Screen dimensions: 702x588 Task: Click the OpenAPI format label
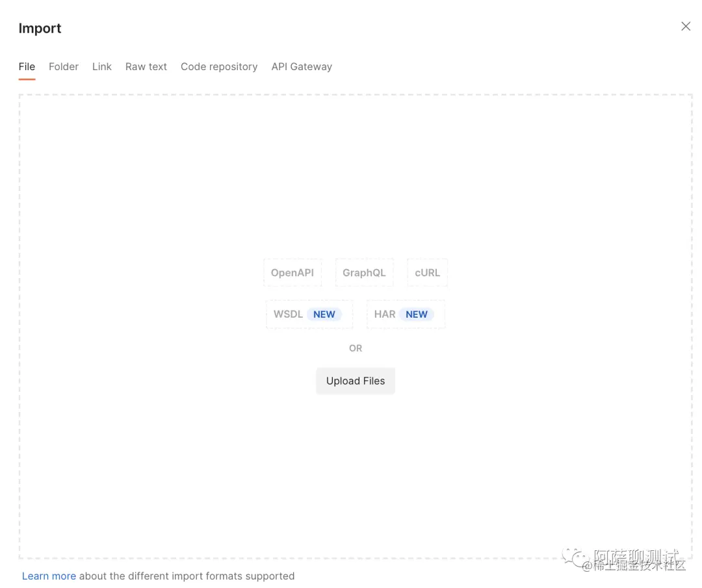[292, 272]
